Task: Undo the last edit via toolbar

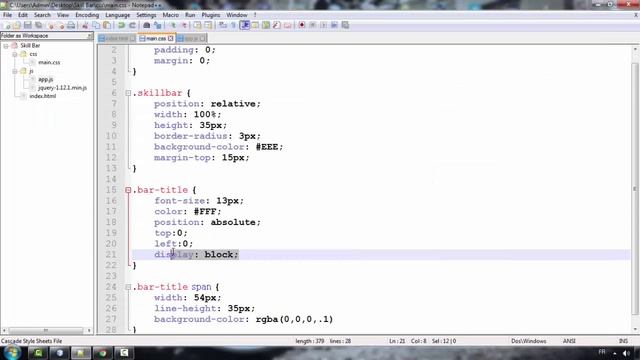Action: tap(121, 25)
